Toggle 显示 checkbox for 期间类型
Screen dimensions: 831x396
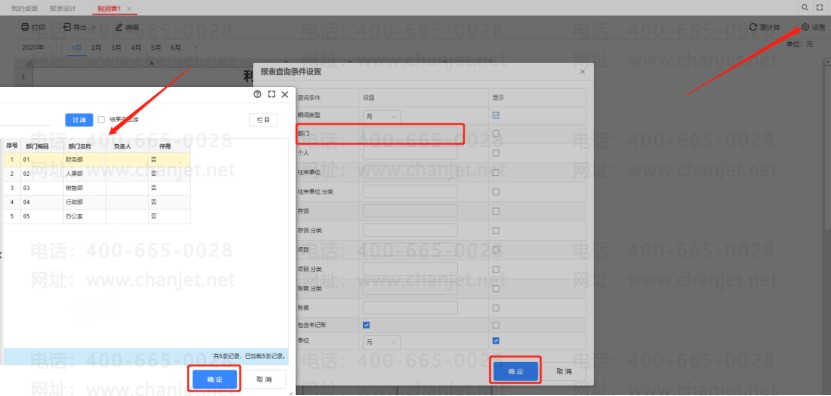(x=496, y=115)
